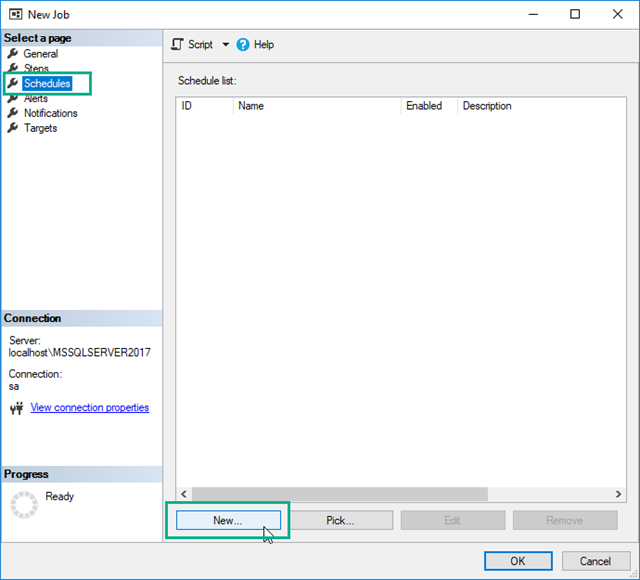
Task: Open the General page
Action: 40,54
